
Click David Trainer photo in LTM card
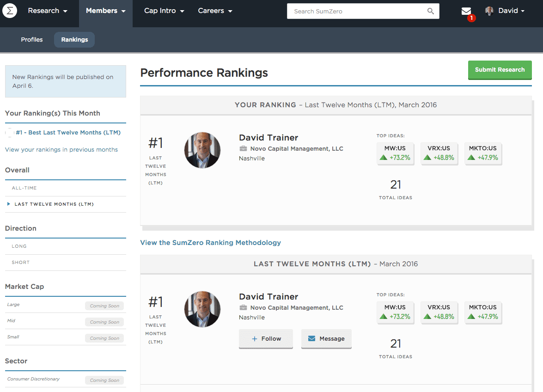point(202,309)
